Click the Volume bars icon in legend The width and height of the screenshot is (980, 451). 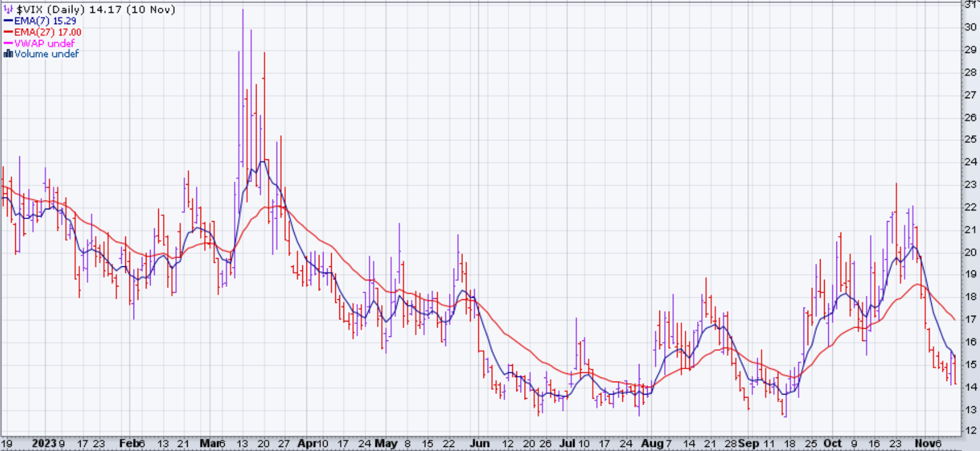click(x=8, y=54)
